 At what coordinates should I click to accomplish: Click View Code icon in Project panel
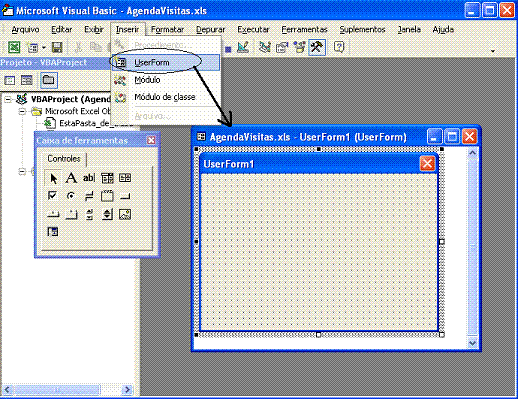9,80
